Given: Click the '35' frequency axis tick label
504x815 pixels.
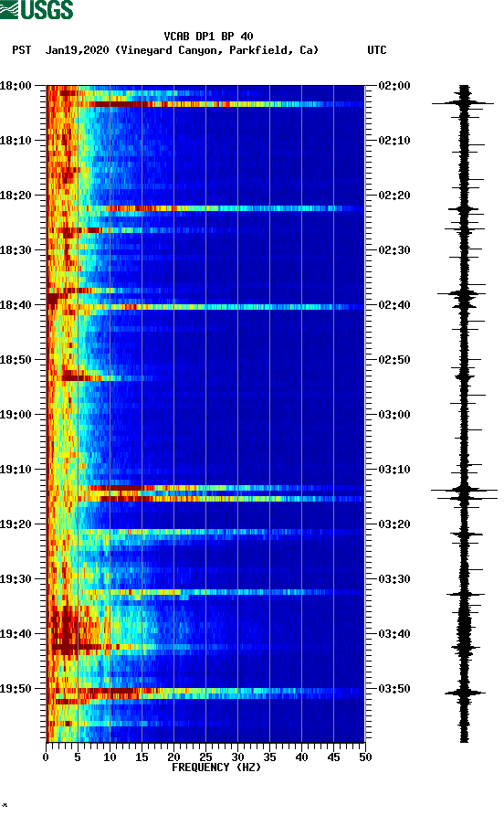Looking at the screenshot, I should point(269,757).
